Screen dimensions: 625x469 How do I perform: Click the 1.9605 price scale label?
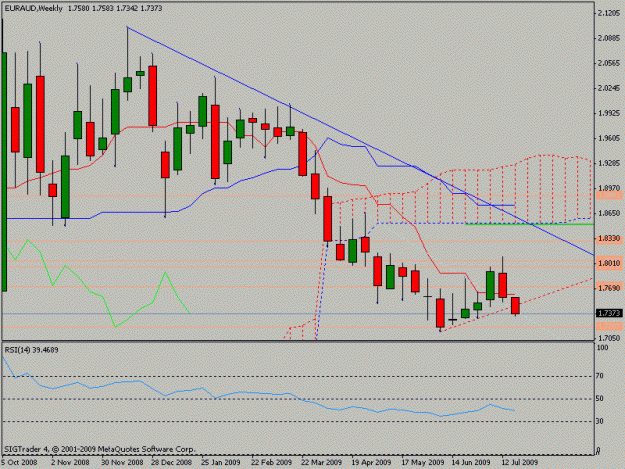point(609,138)
